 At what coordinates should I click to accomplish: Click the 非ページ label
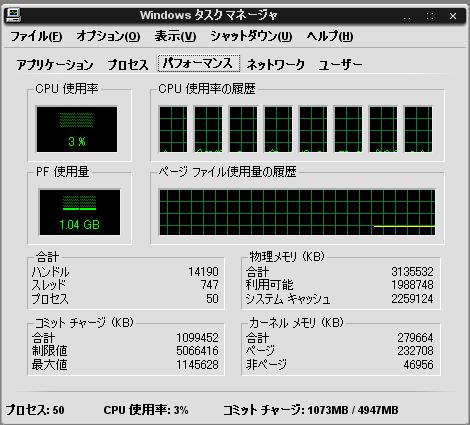point(266,365)
